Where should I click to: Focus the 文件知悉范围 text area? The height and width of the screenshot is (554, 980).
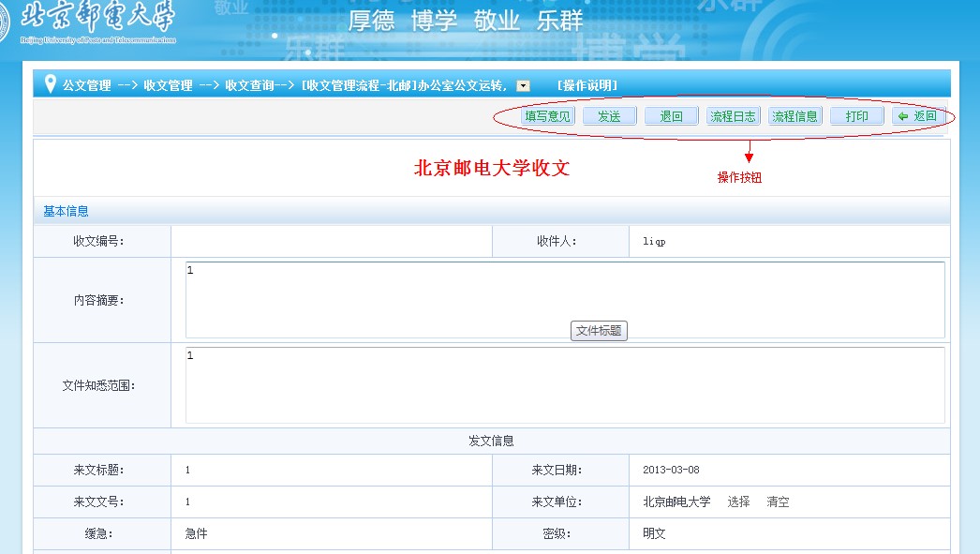pos(565,385)
